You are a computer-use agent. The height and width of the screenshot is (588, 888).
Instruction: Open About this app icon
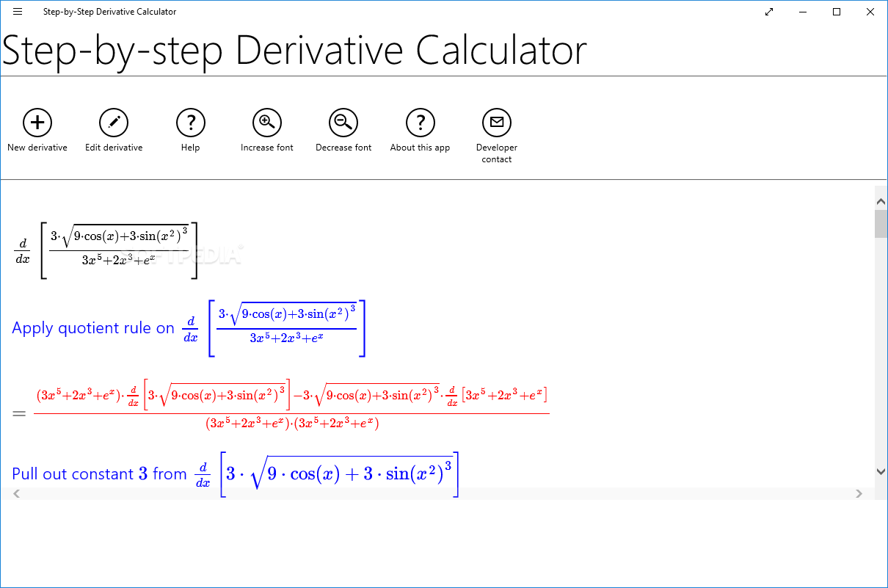421,123
